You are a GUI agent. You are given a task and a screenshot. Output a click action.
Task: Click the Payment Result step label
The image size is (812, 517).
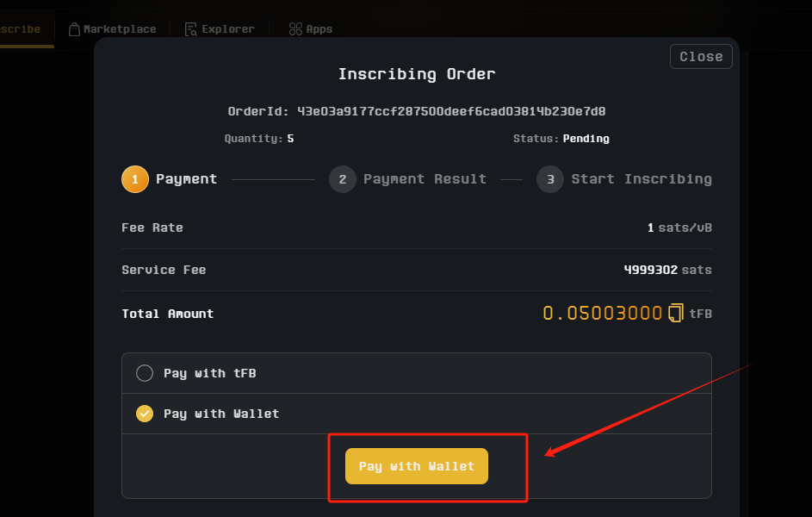pyautogui.click(x=425, y=179)
